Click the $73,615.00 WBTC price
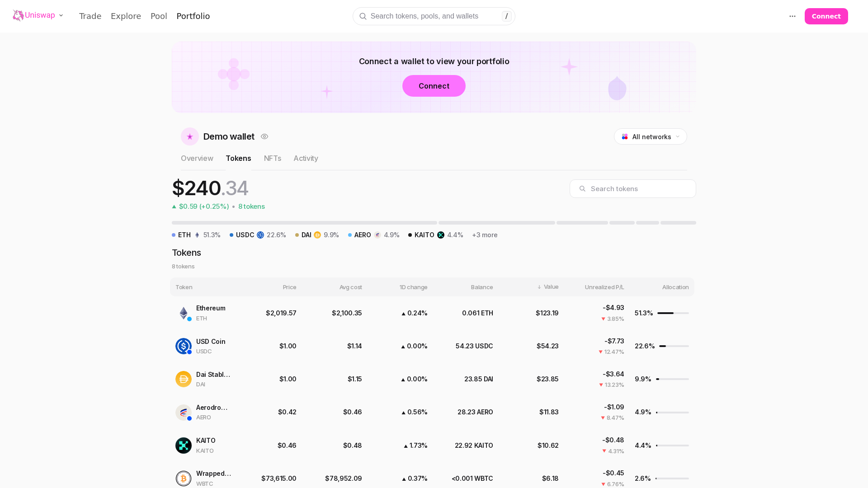The width and height of the screenshot is (868, 488). click(x=279, y=479)
